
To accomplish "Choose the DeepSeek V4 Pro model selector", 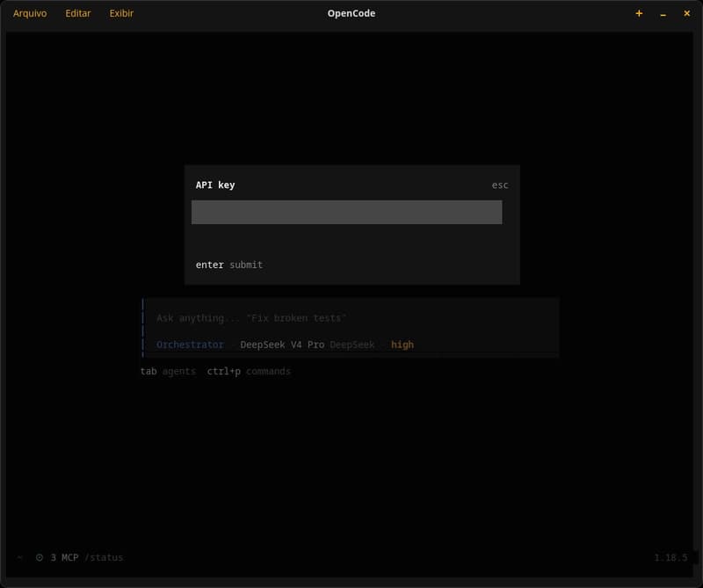I will (x=282, y=345).
